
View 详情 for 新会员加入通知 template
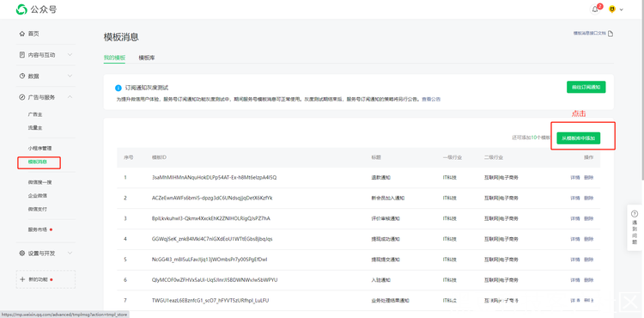[575, 198]
